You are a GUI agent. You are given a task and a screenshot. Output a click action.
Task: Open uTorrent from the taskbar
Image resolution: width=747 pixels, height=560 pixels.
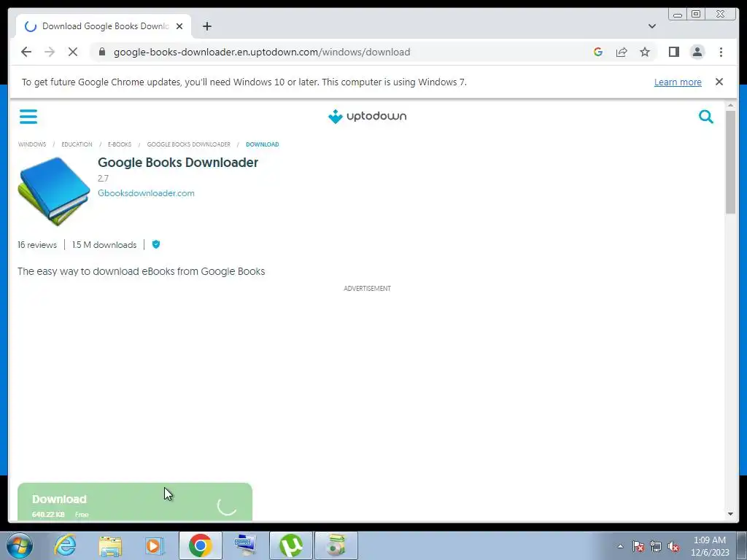(x=291, y=545)
